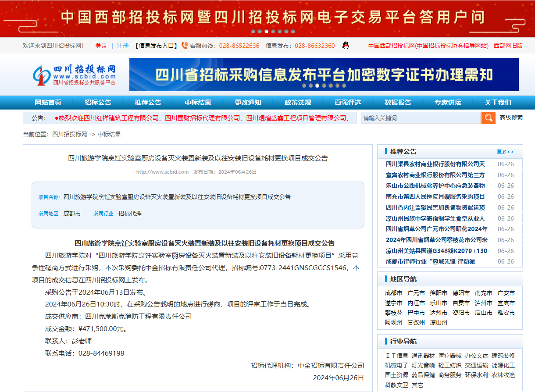Select 成都市 in the 地区导航 region list

[x=394, y=293]
